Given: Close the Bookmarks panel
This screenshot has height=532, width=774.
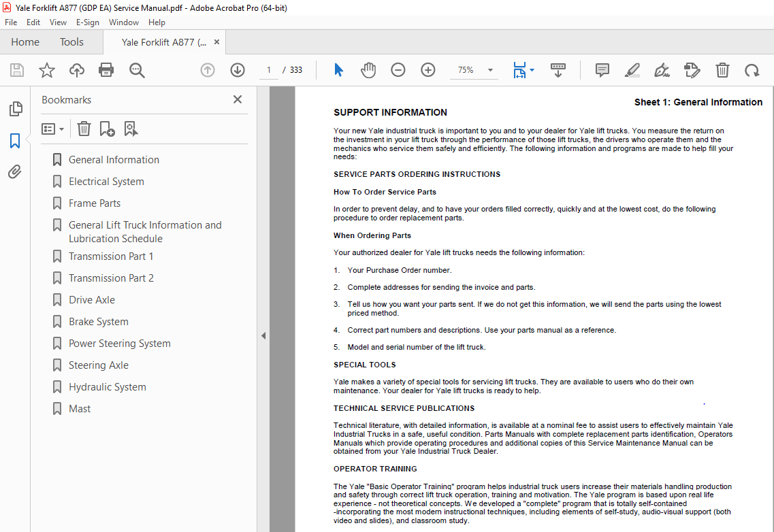Looking at the screenshot, I should 238,100.
